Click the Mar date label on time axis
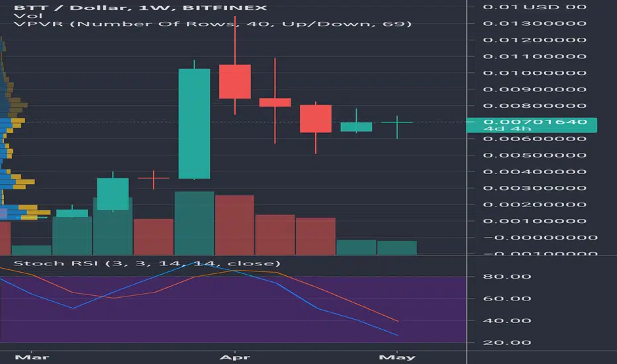 click(32, 357)
